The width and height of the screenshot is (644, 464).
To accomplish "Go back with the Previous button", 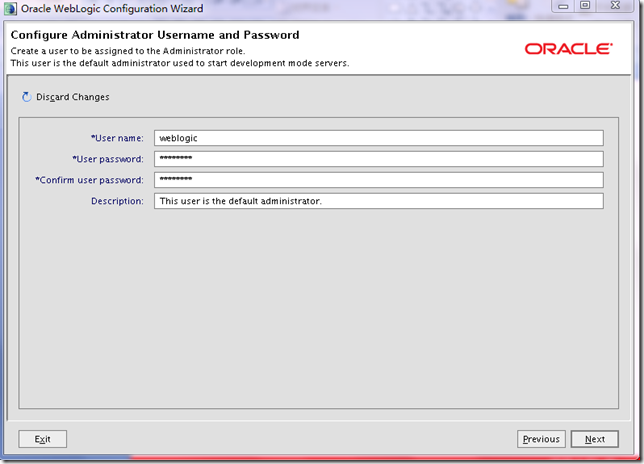I will (x=541, y=439).
